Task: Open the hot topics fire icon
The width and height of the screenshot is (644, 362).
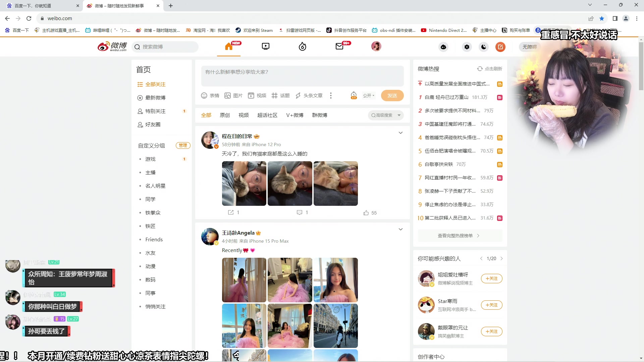Action: pyautogui.click(x=302, y=46)
